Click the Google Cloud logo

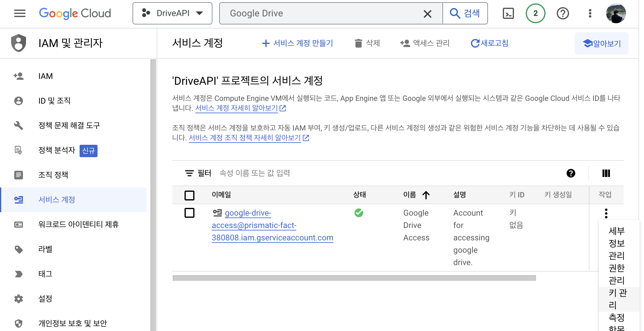[75, 13]
